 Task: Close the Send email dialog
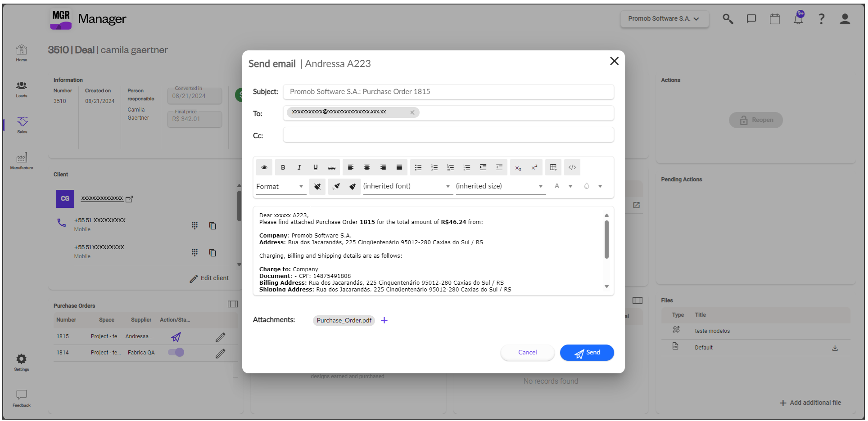pos(614,61)
